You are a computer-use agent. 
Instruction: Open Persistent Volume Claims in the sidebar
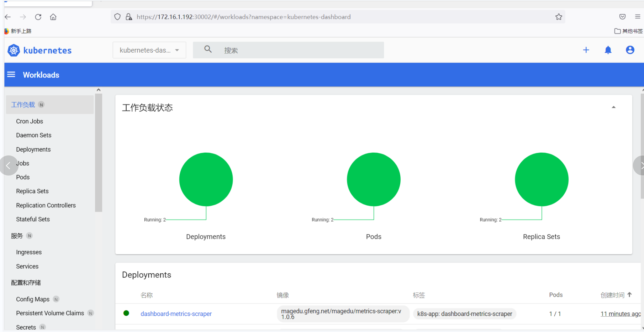[x=50, y=313]
